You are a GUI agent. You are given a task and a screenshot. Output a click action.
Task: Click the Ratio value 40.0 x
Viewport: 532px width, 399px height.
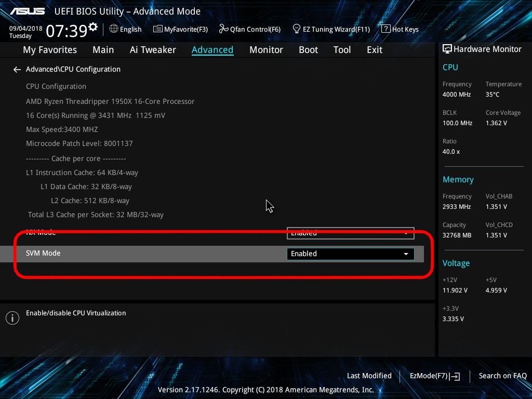[x=451, y=152]
